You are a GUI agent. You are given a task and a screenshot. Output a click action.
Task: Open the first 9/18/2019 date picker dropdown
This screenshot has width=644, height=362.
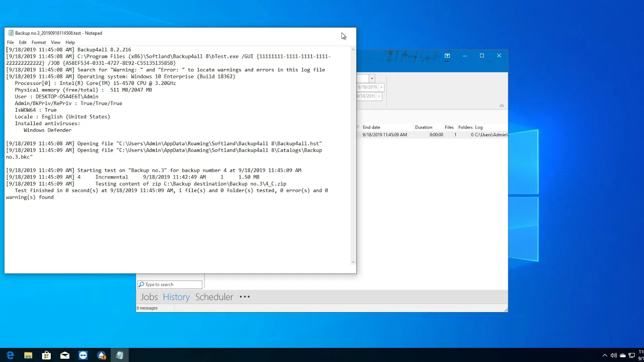[381, 87]
